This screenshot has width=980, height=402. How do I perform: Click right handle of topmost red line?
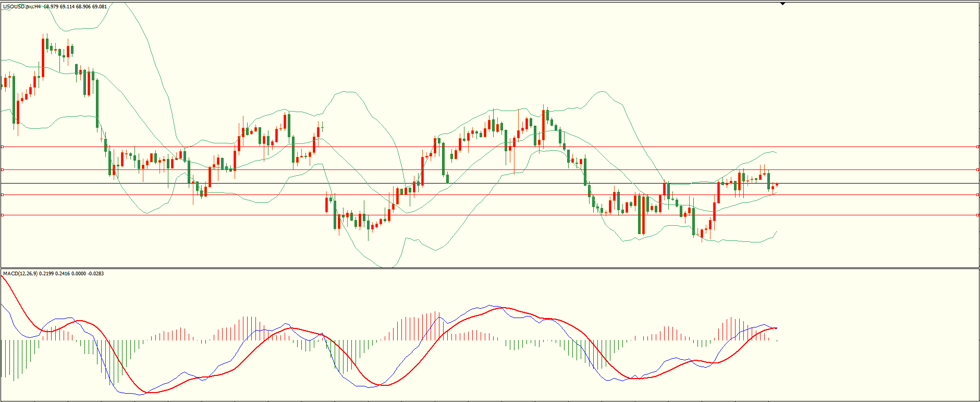[x=977, y=147]
